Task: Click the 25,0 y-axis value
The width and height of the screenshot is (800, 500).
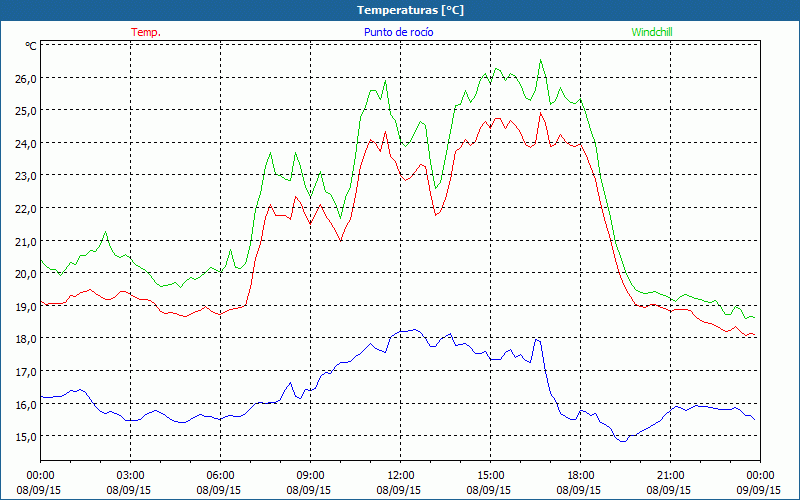Action: [x=27, y=111]
